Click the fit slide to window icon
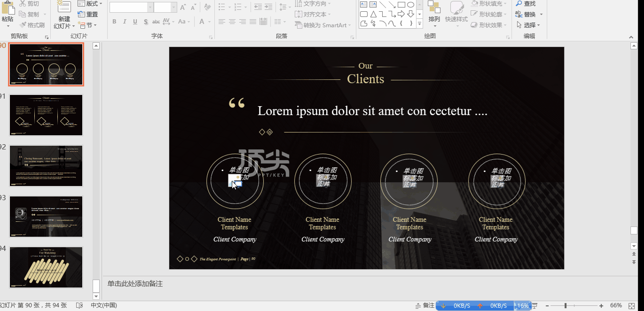 pos(636,305)
